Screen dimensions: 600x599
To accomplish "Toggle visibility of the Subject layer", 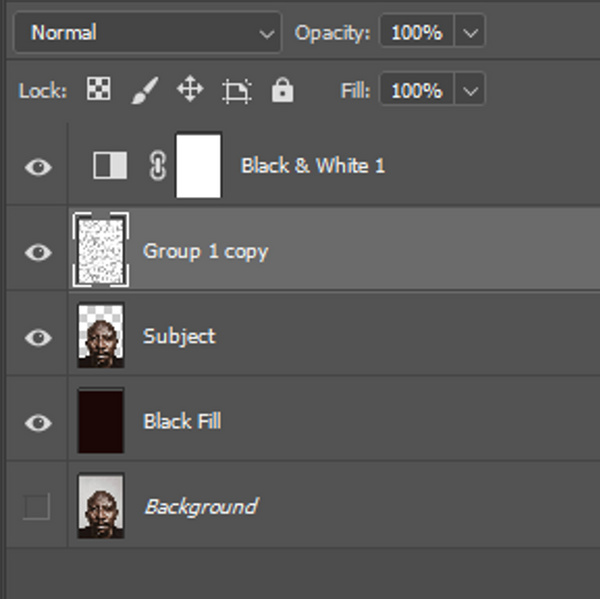I will (38, 337).
